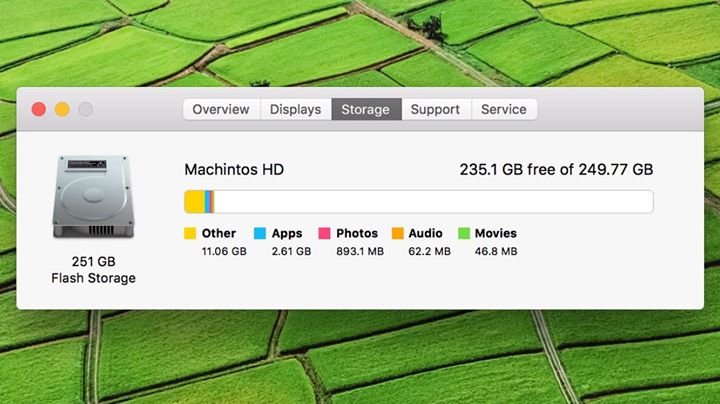Image resolution: width=720 pixels, height=404 pixels.
Task: Open the Service tab
Action: pos(504,109)
